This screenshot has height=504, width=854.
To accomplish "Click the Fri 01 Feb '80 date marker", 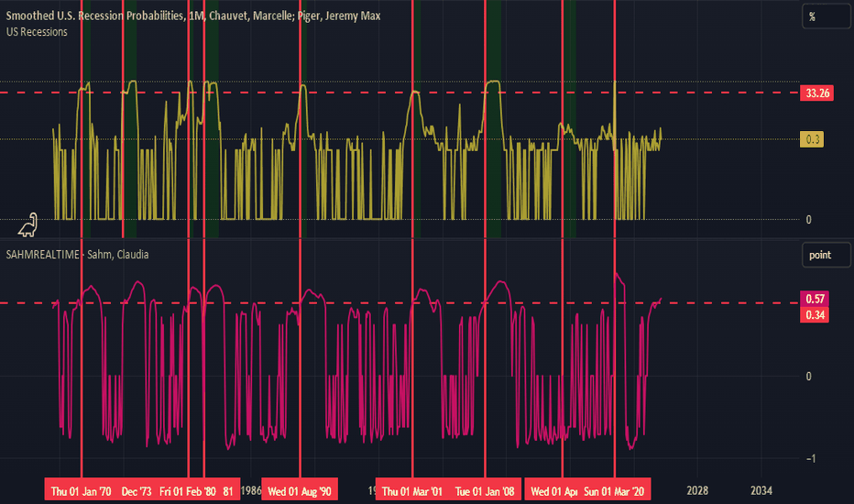I will [x=187, y=491].
